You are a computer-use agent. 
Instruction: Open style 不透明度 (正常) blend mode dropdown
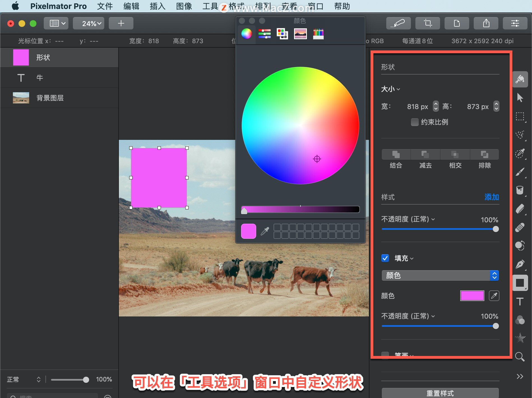[408, 219]
